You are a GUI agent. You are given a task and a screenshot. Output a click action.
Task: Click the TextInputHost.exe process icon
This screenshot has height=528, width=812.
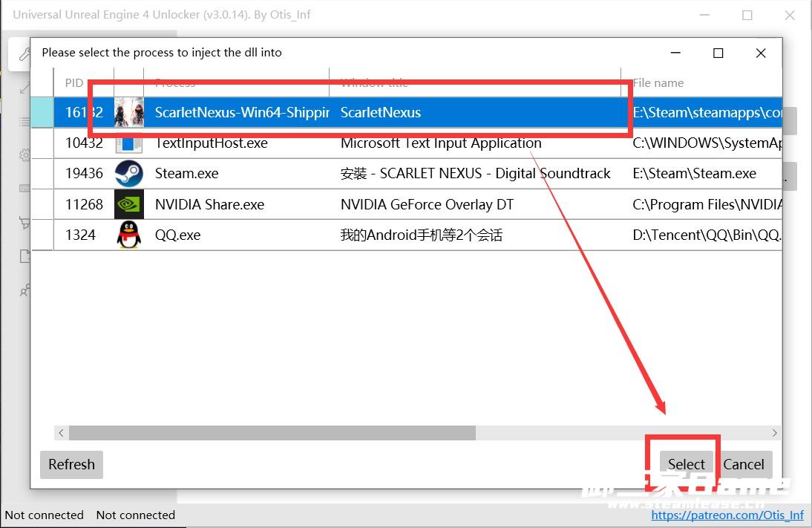click(129, 143)
